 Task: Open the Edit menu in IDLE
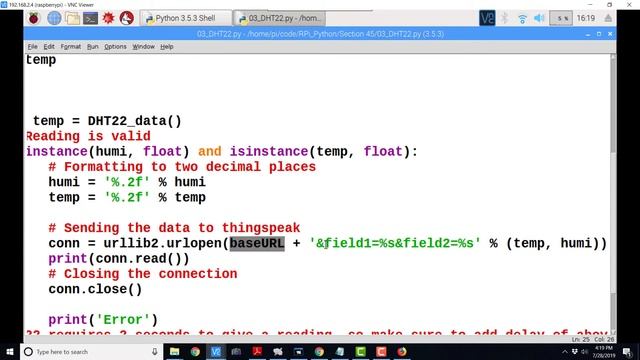[49, 47]
